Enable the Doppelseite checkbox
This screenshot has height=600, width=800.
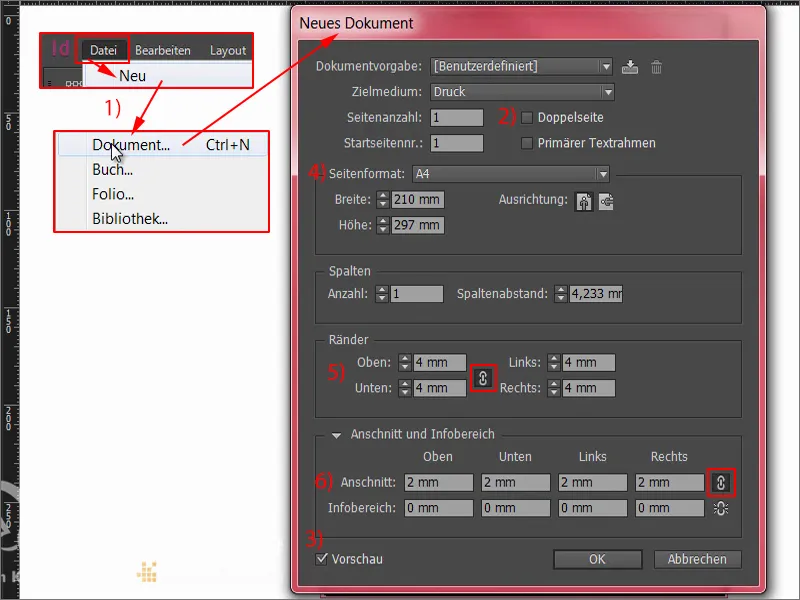(527, 118)
